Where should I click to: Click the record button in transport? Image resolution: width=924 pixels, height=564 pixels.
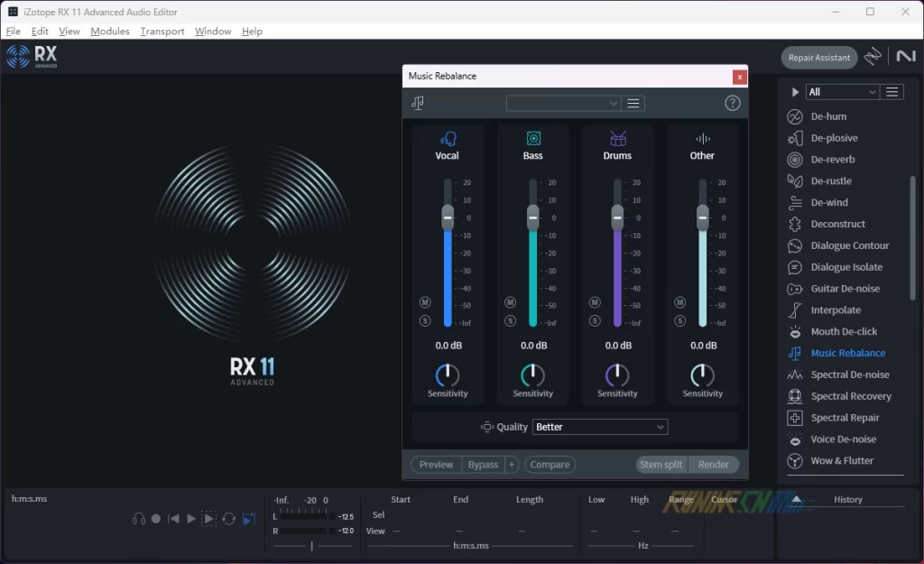(156, 519)
